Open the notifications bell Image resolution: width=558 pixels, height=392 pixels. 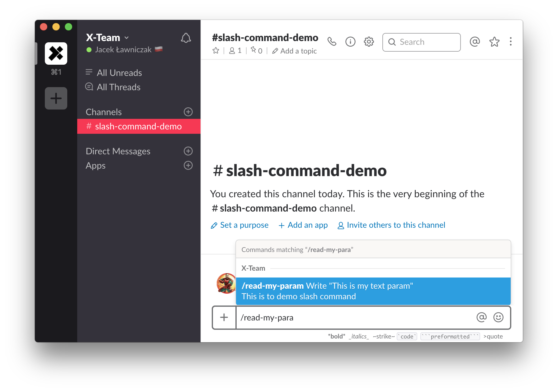[186, 38]
